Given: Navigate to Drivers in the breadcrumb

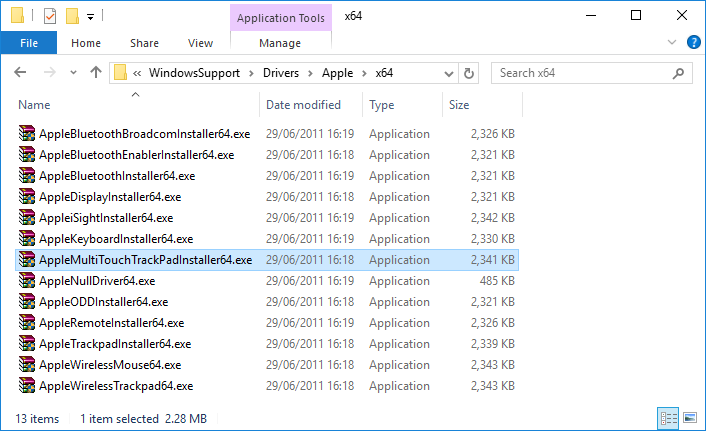Looking at the screenshot, I should 281,73.
